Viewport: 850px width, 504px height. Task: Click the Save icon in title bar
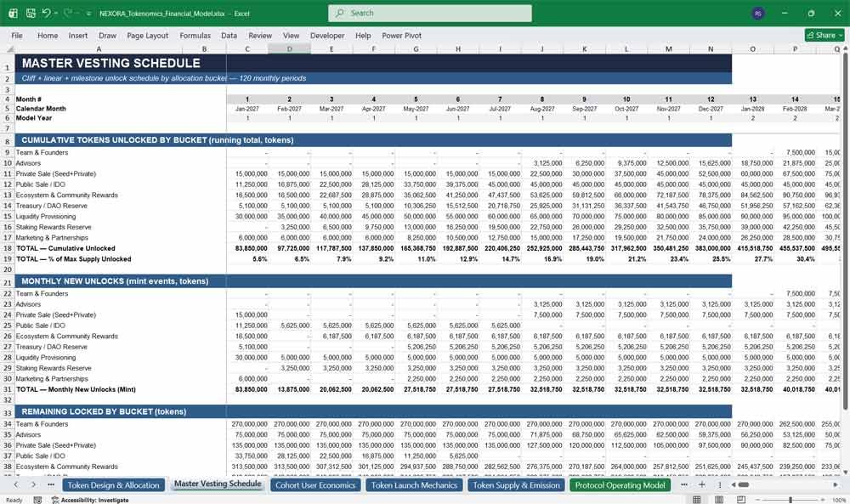[x=31, y=13]
